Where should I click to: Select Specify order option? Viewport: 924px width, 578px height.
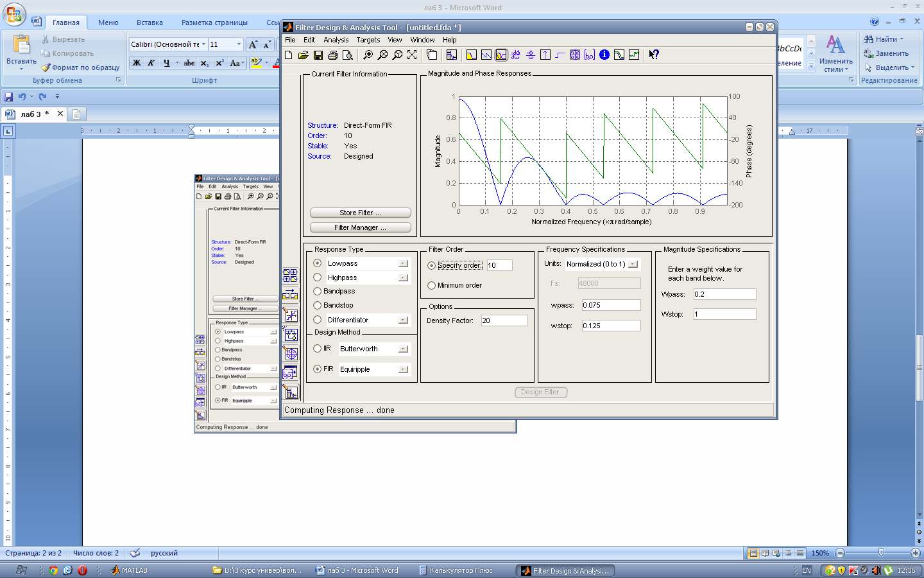click(x=432, y=265)
